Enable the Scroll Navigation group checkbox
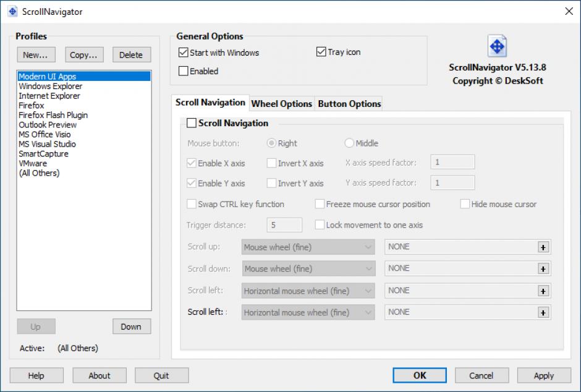Image resolution: width=581 pixels, height=392 pixels. tap(192, 123)
